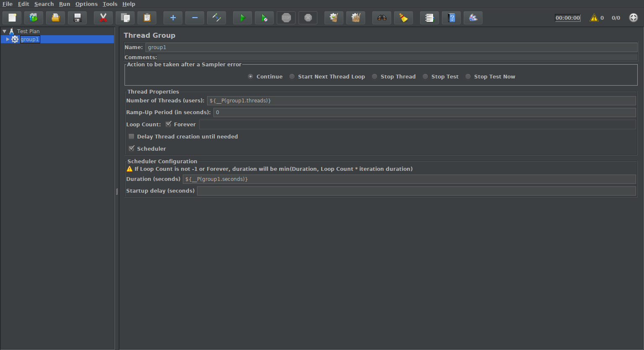Image resolution: width=644 pixels, height=350 pixels.
Task: Click the New test plan icon
Action: coord(12,18)
